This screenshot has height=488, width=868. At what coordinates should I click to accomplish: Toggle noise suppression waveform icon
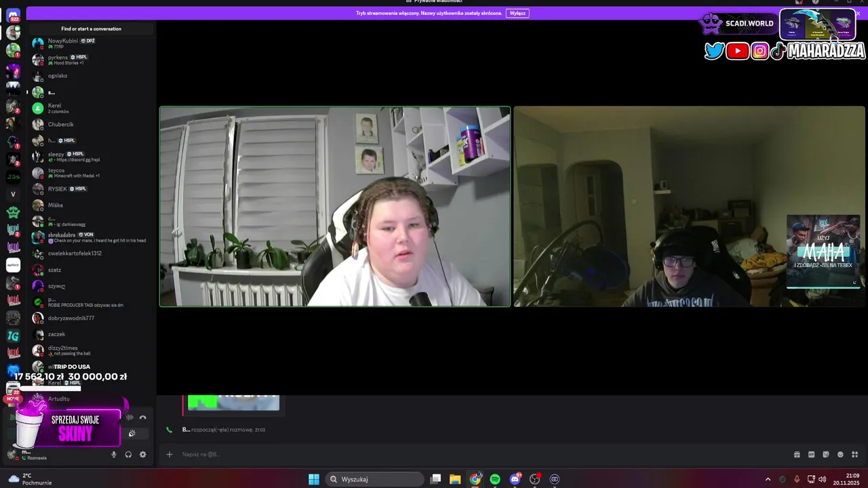pos(130,418)
